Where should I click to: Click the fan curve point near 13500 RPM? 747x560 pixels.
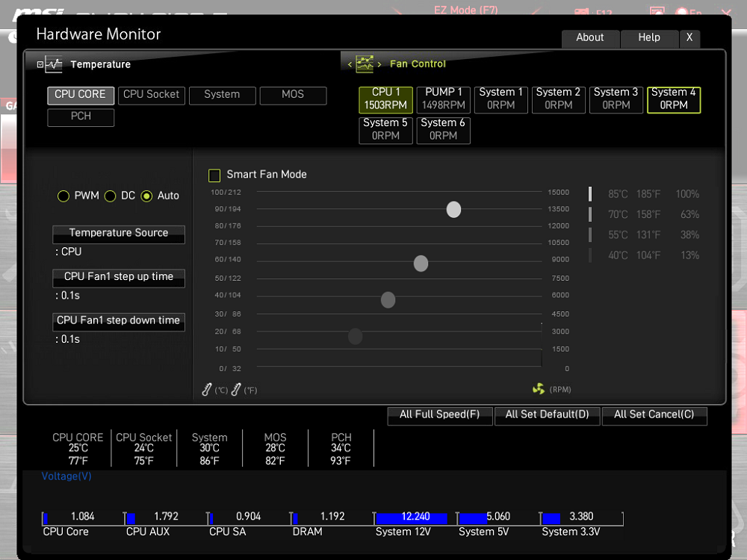click(x=453, y=210)
